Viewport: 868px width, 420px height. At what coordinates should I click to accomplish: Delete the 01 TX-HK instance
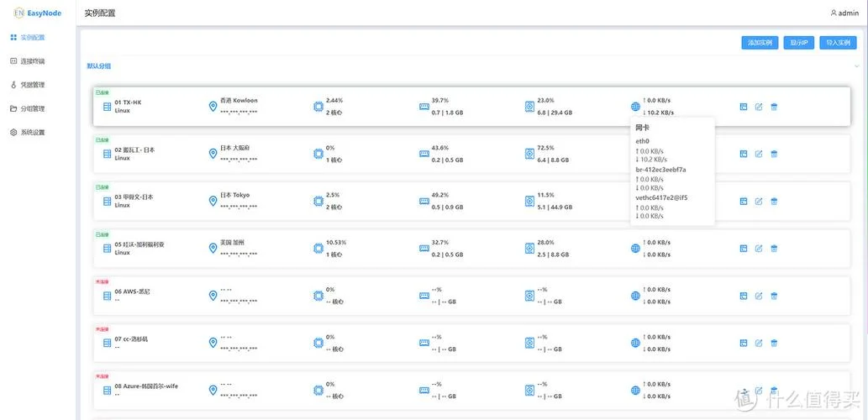point(774,107)
